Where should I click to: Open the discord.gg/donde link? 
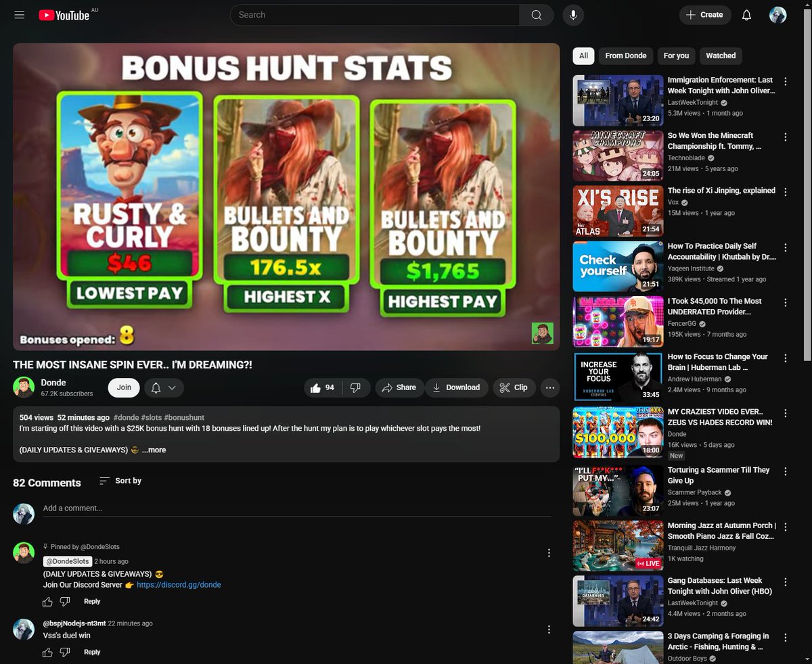[x=179, y=585]
